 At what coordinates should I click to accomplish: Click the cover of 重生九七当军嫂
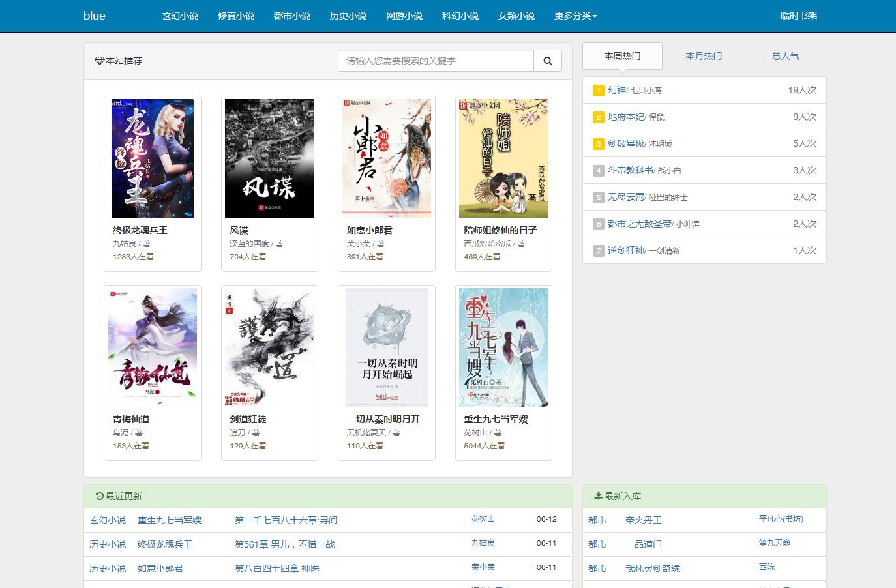click(x=503, y=347)
